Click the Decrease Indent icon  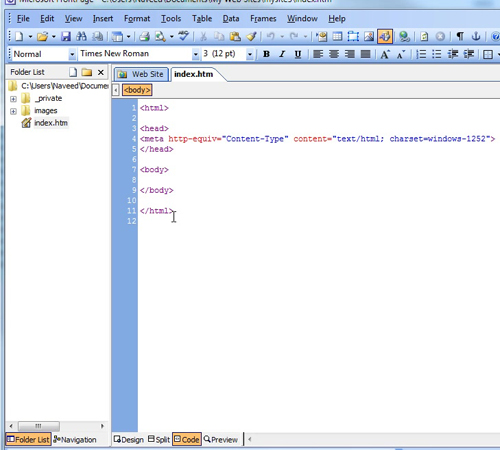pyautogui.click(x=453, y=54)
